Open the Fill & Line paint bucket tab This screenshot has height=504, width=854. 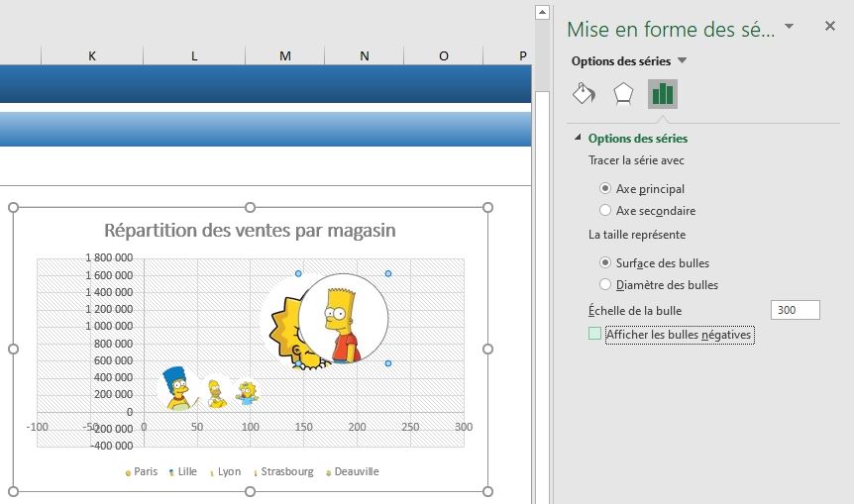[x=584, y=94]
